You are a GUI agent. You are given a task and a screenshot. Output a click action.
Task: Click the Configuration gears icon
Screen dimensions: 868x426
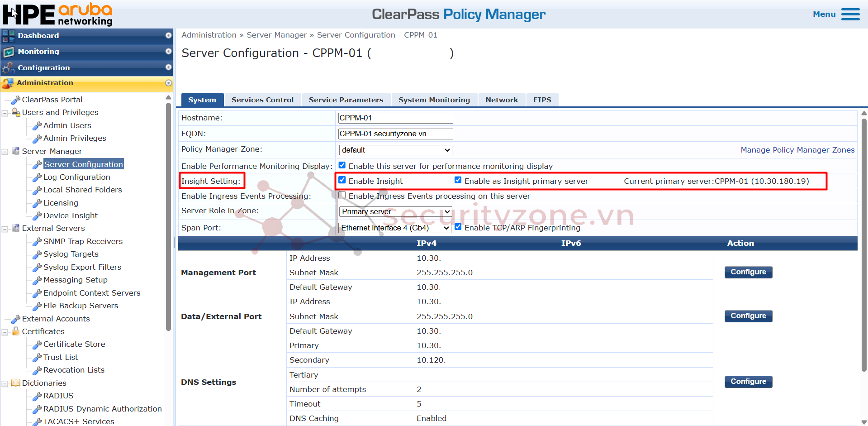(8, 68)
